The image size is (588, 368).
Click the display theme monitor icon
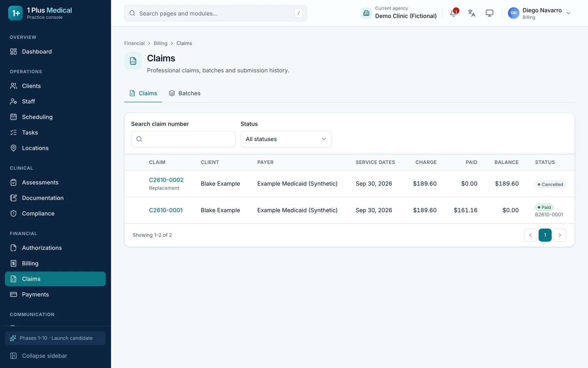tap(489, 13)
